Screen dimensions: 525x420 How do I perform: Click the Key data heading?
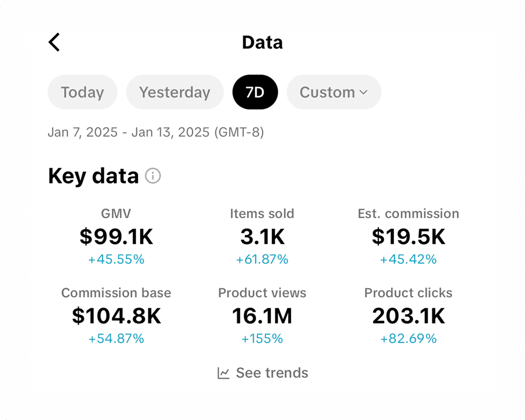(93, 176)
